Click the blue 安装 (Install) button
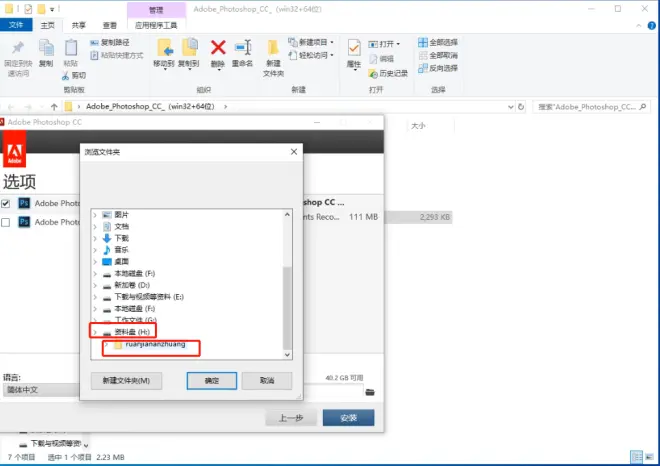Viewport: 660px width, 466px height. coord(349,418)
